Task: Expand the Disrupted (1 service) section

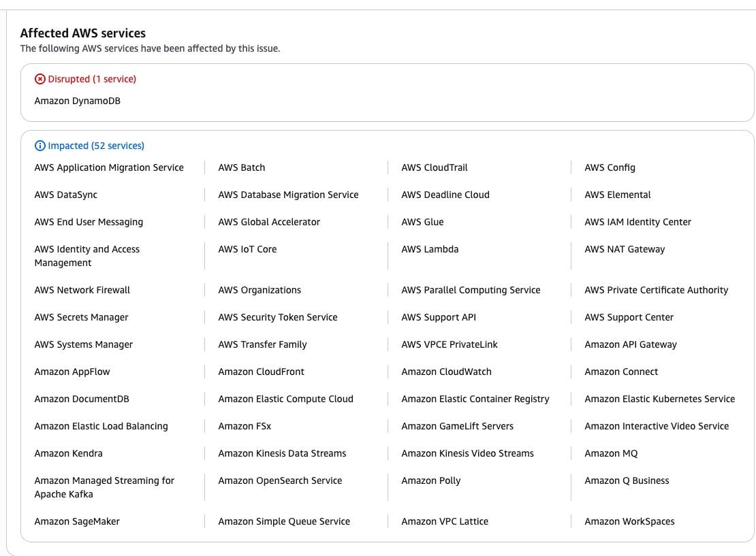Action: click(x=91, y=80)
